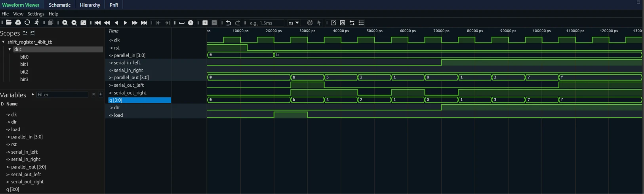Open the File menu

coord(5,14)
